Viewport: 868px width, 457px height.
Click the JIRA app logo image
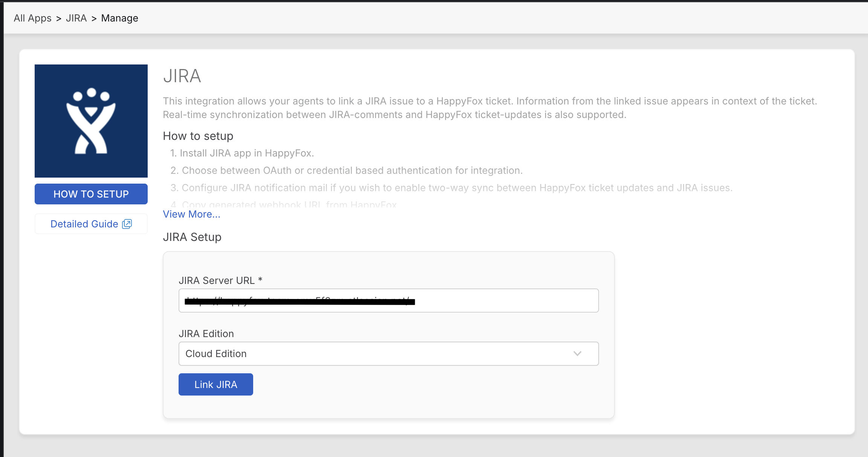click(x=91, y=121)
